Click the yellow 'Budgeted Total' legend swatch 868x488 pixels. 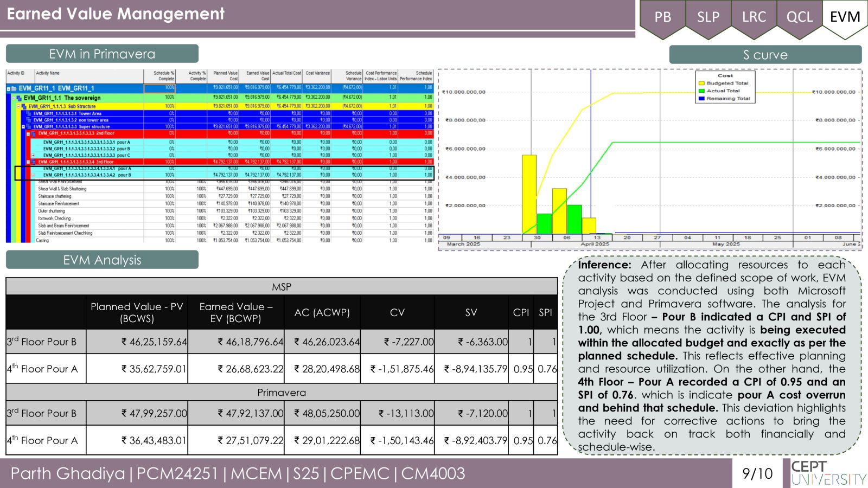coord(701,84)
